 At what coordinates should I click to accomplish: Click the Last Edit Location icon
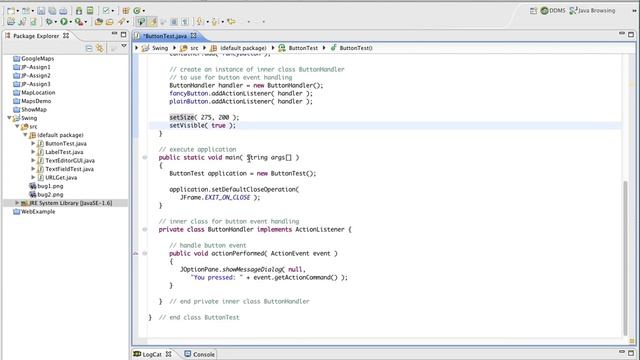tap(231, 22)
